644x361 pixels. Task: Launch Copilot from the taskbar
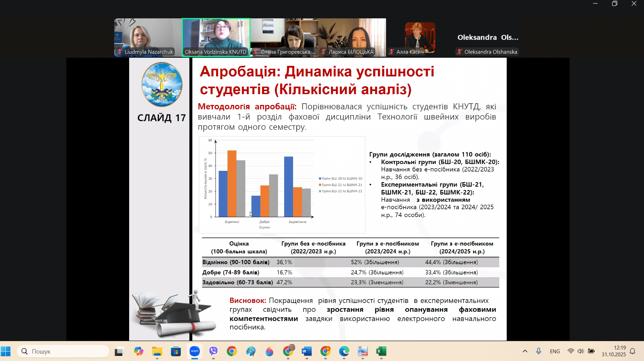[x=138, y=351]
